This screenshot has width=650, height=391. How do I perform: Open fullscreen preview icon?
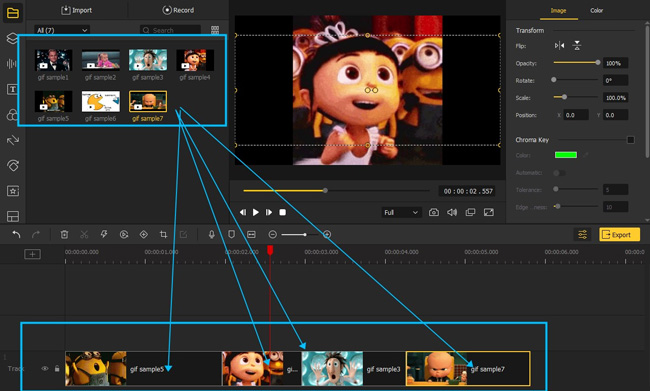489,212
